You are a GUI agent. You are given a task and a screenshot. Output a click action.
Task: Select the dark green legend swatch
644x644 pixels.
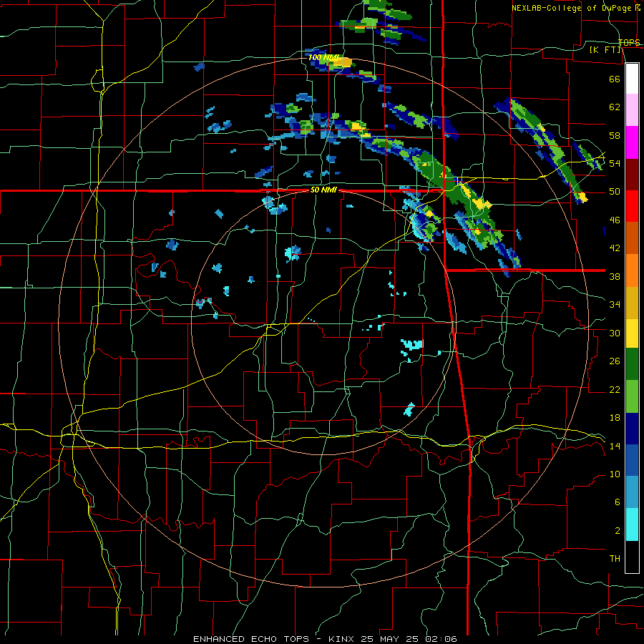coord(632,364)
